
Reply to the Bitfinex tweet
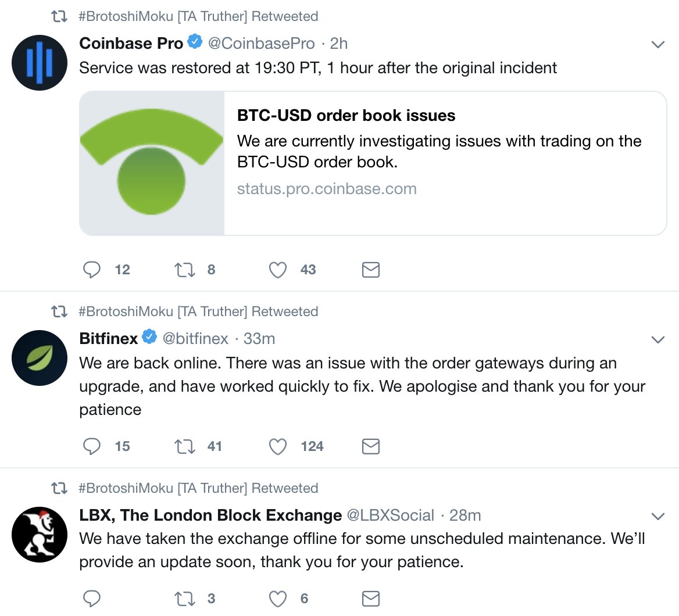click(x=91, y=446)
